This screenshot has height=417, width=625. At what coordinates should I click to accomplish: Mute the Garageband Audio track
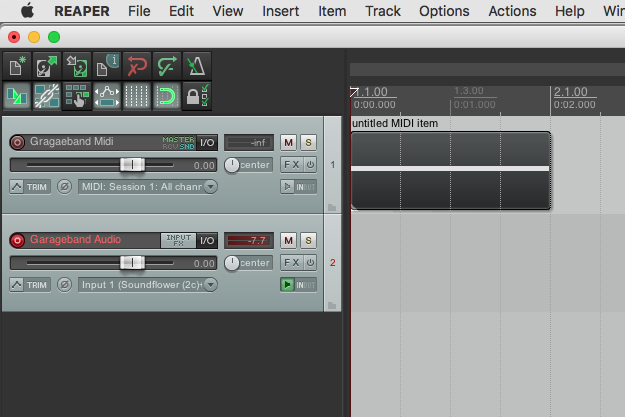[x=288, y=240]
